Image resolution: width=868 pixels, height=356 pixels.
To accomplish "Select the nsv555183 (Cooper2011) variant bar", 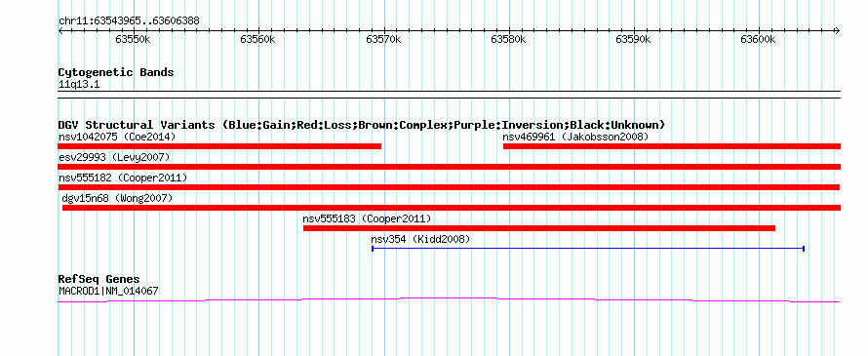I will (x=539, y=228).
